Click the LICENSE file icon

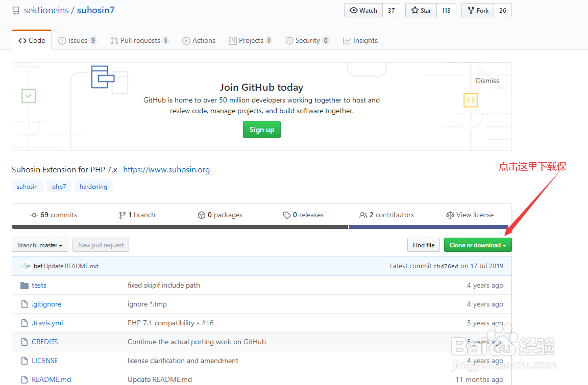(24, 361)
